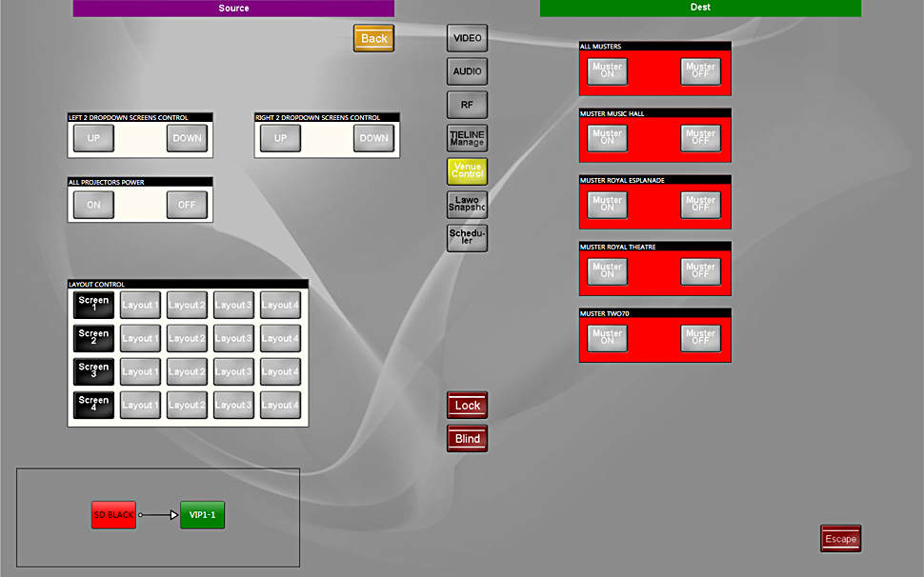Viewport: 924px width, 577px height.
Task: Select the green VIP1-1 destination block
Action: point(203,515)
